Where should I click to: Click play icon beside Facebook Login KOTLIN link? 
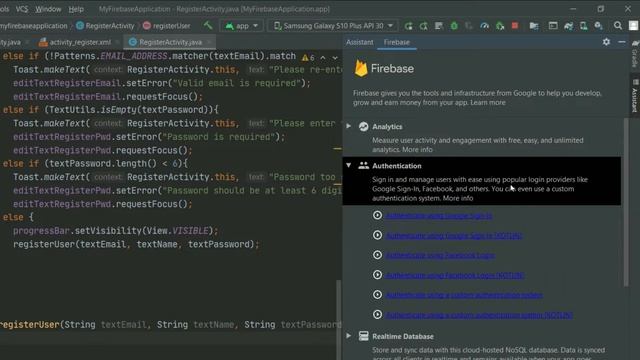coord(378,275)
